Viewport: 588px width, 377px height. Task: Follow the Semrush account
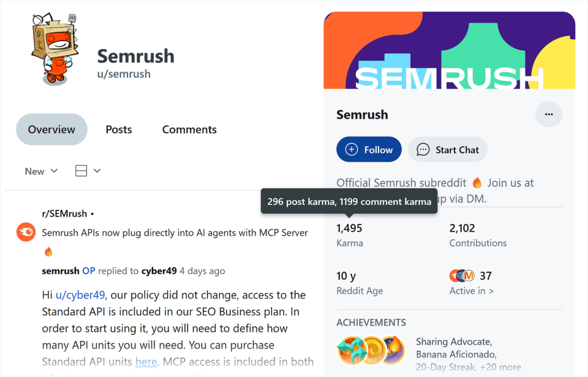point(369,149)
